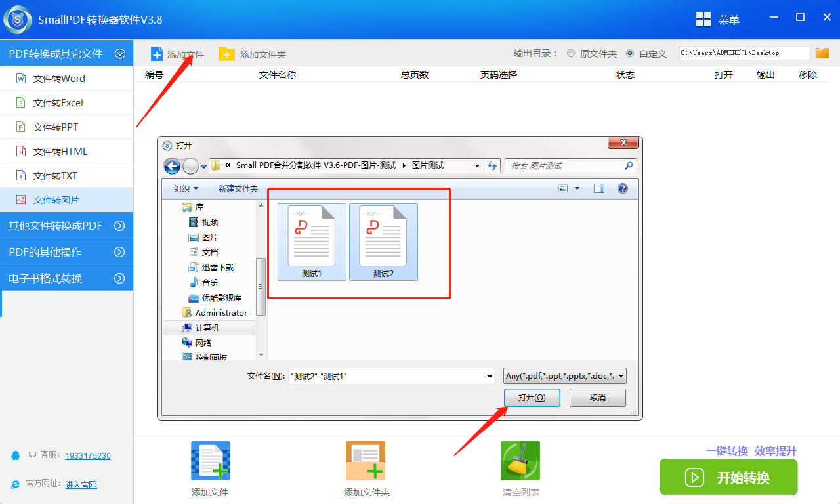Click the File to HTML icon

pos(21,152)
